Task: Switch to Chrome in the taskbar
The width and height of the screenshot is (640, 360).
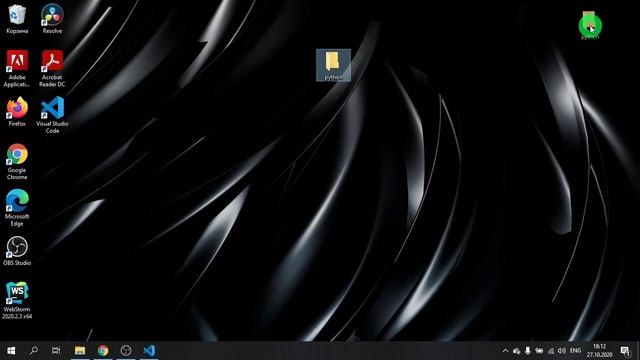Action: [x=103, y=351]
